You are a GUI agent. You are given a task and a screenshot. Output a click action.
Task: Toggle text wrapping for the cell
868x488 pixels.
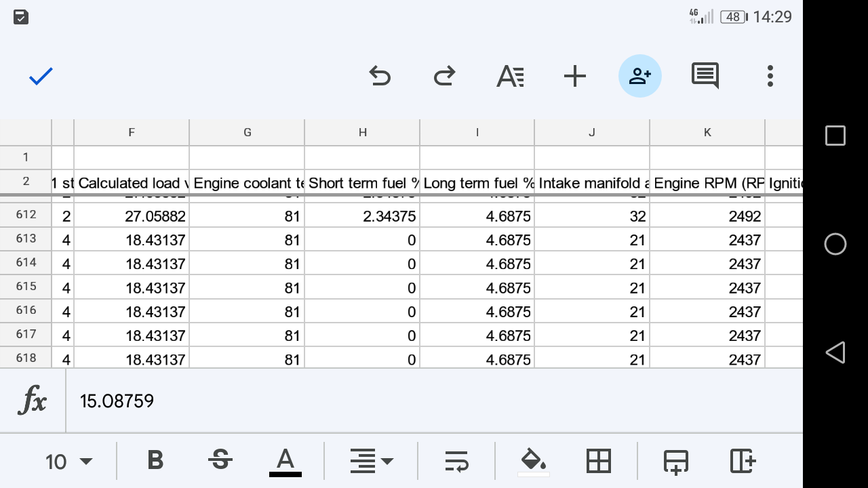pyautogui.click(x=456, y=461)
